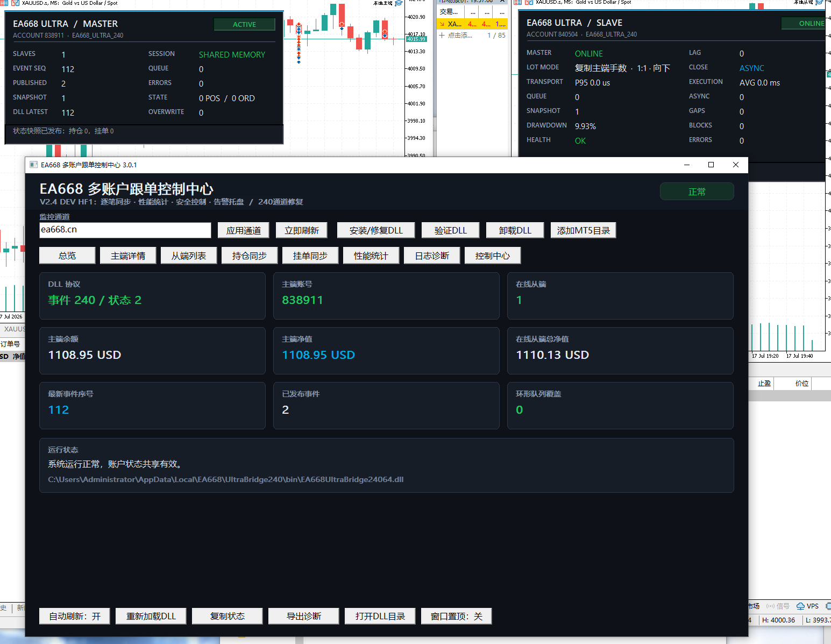Click the 验证DLL button

point(451,230)
